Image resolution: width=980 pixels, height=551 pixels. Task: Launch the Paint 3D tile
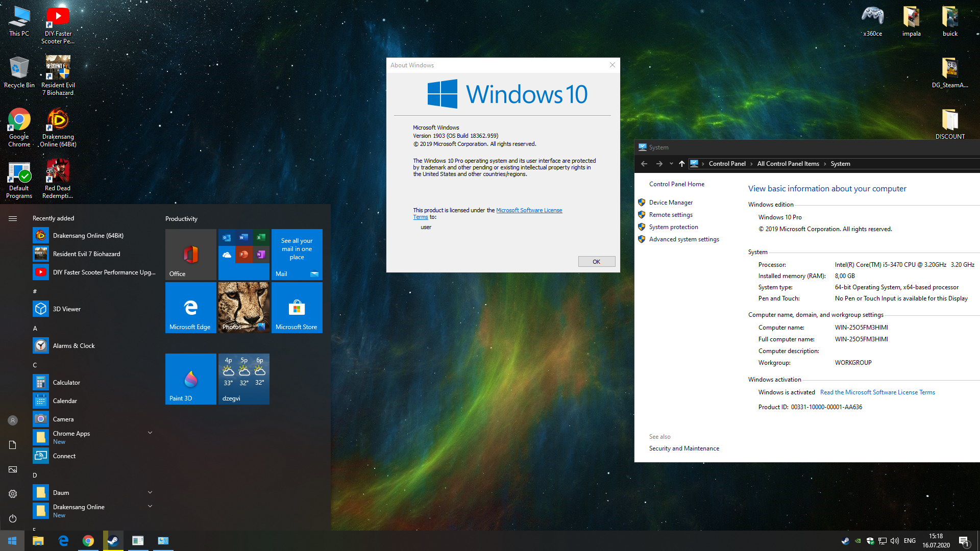(190, 379)
